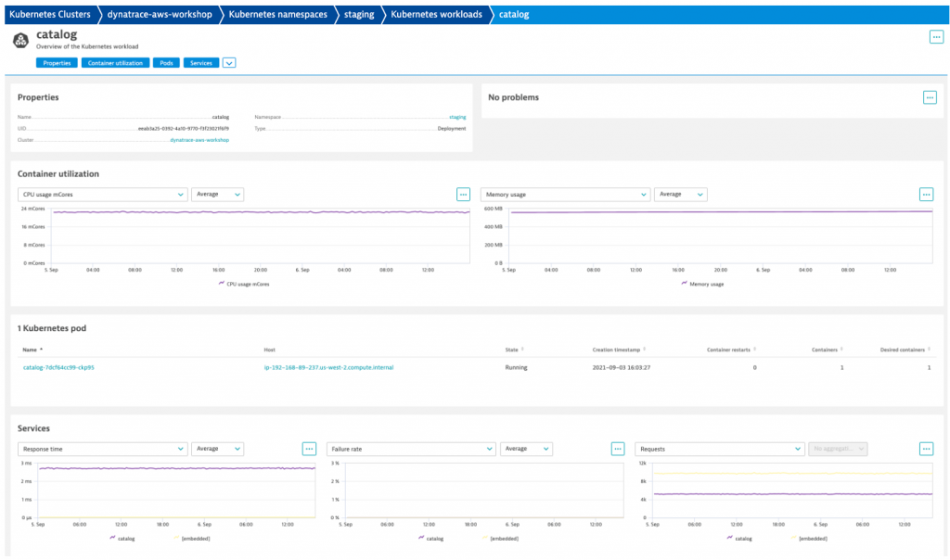Click the Deployment type value
Screen dimensions: 950x560
452,128
